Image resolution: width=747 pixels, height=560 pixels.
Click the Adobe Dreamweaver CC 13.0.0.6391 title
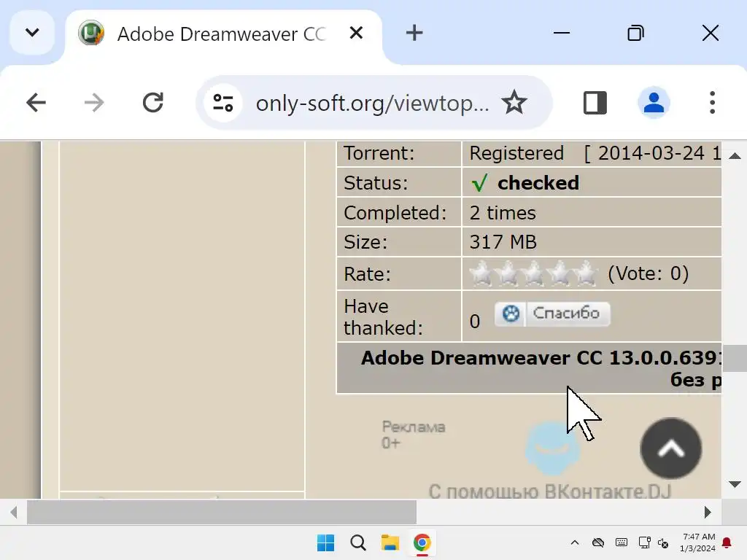click(541, 358)
